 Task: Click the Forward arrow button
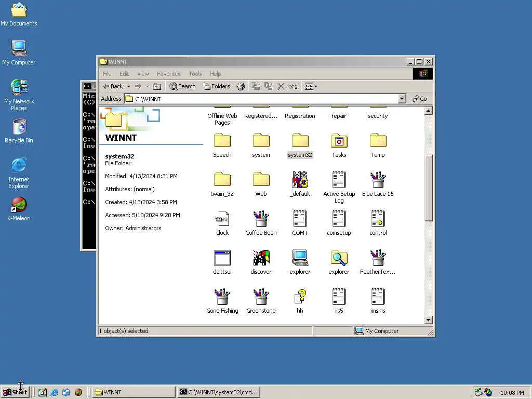[x=138, y=86]
